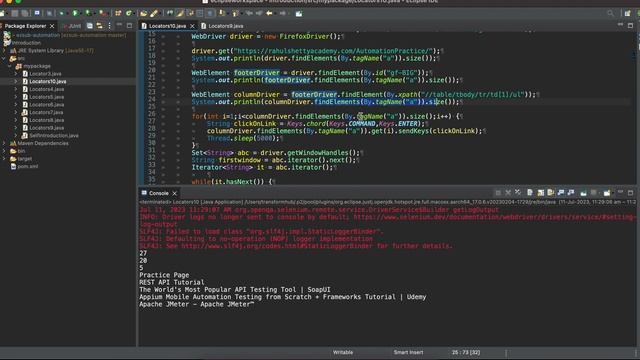
Task: Minimize the Package Explorer panel
Action: click(119, 25)
